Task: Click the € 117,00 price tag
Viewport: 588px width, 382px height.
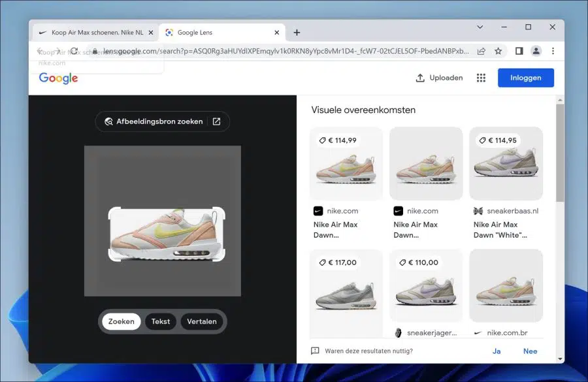Action: pyautogui.click(x=338, y=263)
